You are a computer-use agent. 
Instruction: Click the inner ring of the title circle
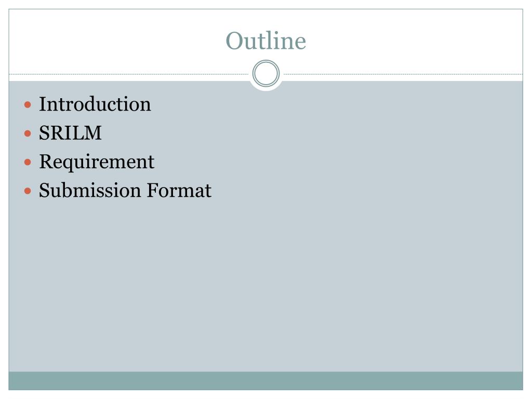pyautogui.click(x=266, y=73)
